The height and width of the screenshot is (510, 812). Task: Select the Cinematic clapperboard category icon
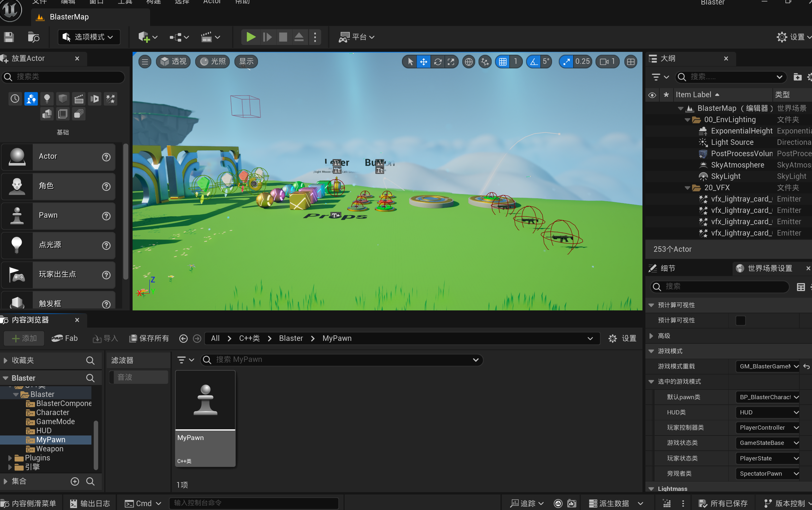point(78,99)
